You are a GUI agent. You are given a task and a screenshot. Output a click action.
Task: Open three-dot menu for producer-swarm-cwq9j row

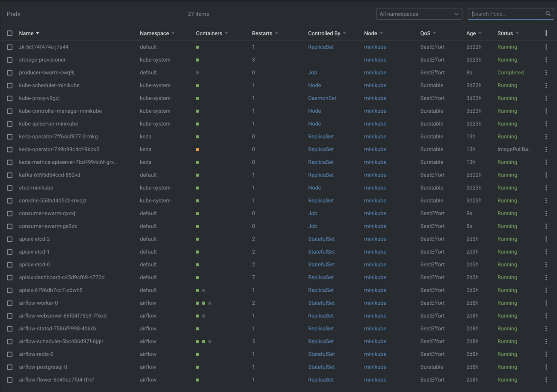tap(546, 73)
